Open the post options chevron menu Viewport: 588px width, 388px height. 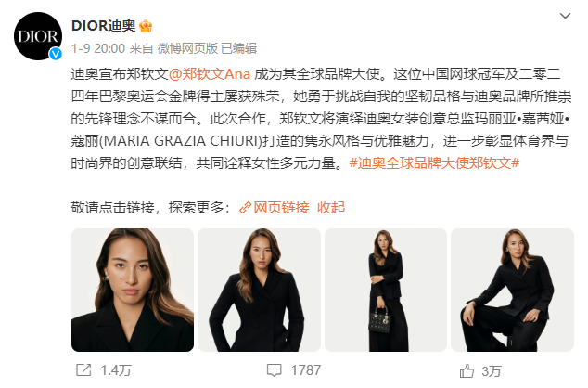[565, 16]
